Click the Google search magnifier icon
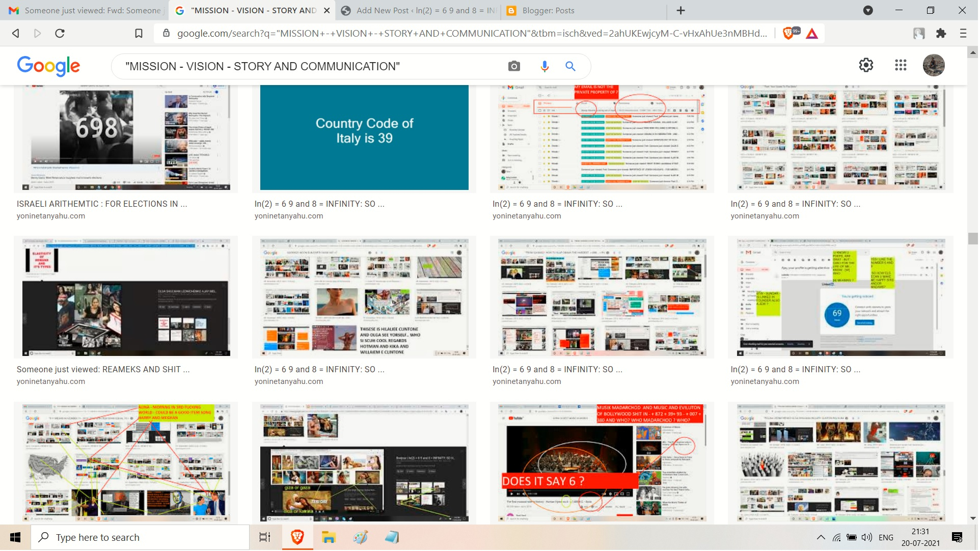 point(571,66)
